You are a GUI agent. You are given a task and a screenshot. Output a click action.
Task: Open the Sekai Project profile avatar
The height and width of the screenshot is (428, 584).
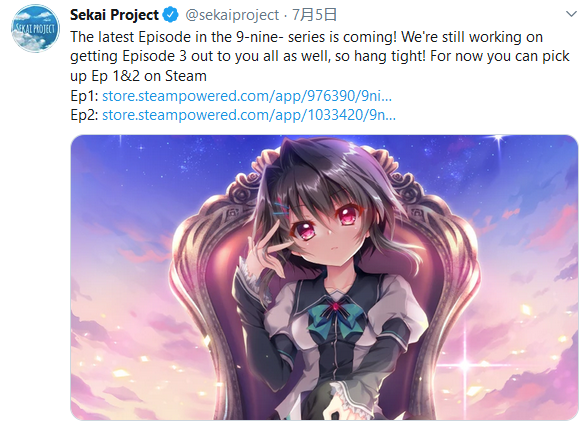pos(35,28)
